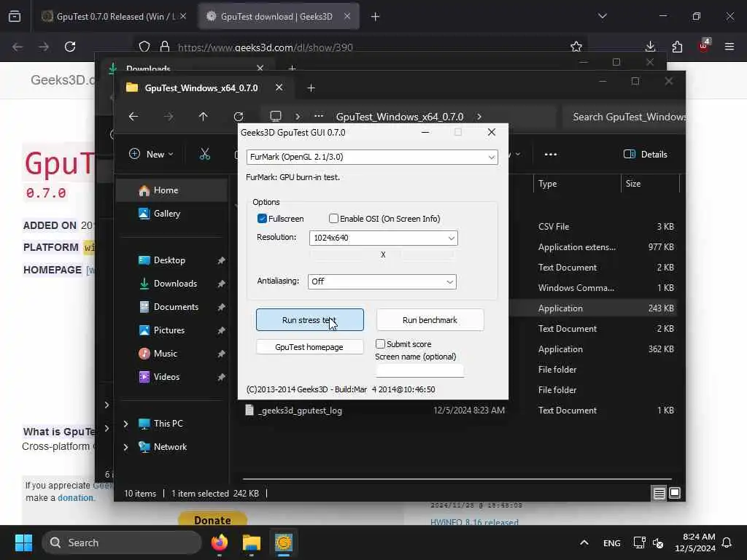Image resolution: width=747 pixels, height=560 pixels.
Task: Open File Explorer from the taskbar
Action: (x=252, y=542)
